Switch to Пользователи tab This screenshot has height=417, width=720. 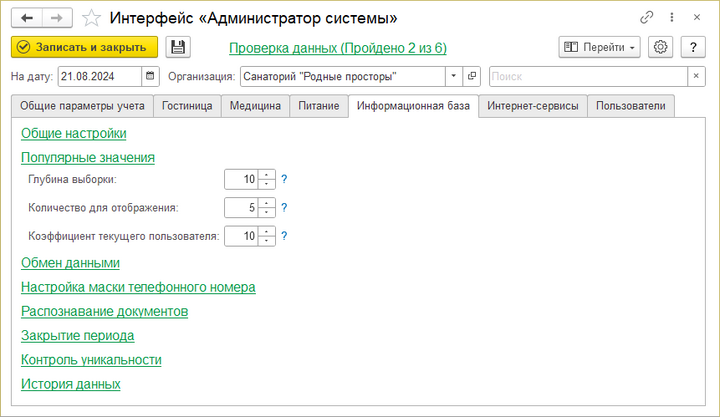tap(630, 106)
